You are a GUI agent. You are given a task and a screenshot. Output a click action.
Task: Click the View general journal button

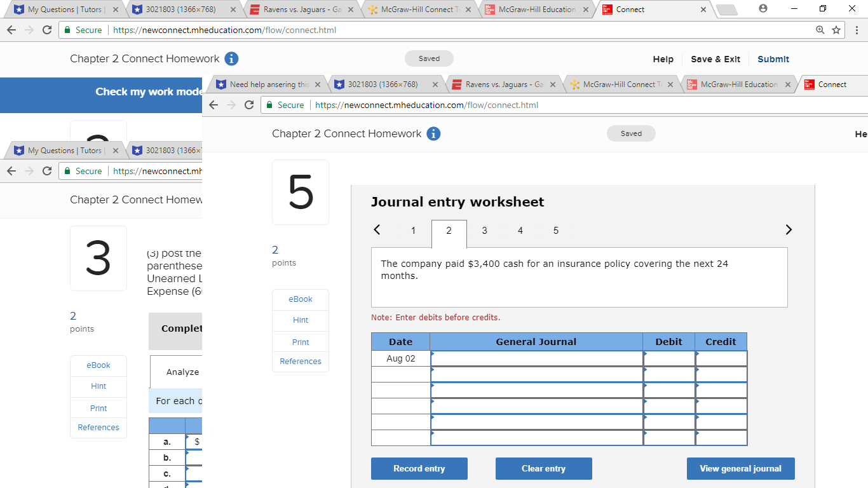(x=740, y=468)
